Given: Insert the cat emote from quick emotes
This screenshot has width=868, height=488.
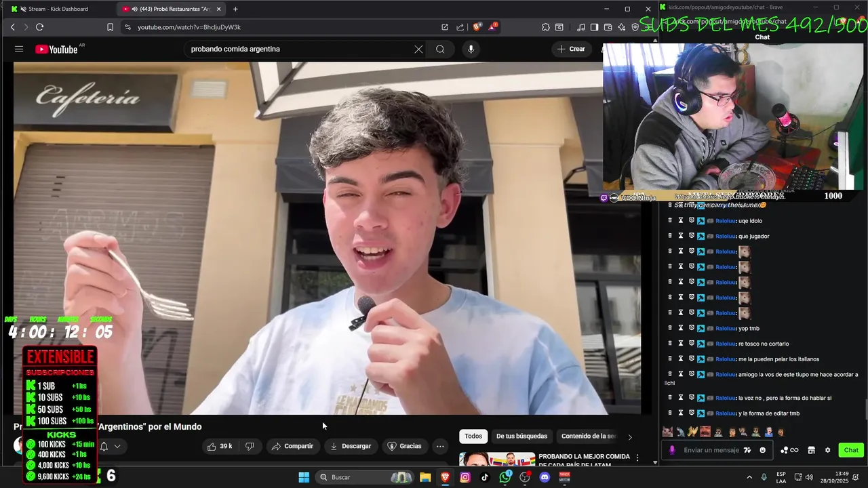Looking at the screenshot, I should pyautogui.click(x=667, y=432).
